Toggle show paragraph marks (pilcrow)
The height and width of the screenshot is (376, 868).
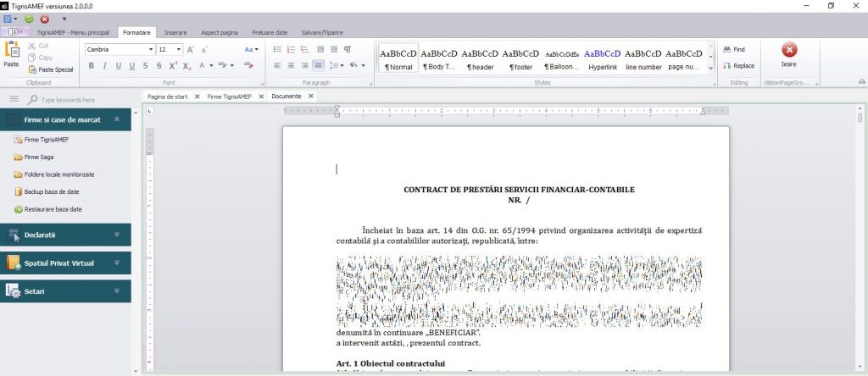click(348, 49)
